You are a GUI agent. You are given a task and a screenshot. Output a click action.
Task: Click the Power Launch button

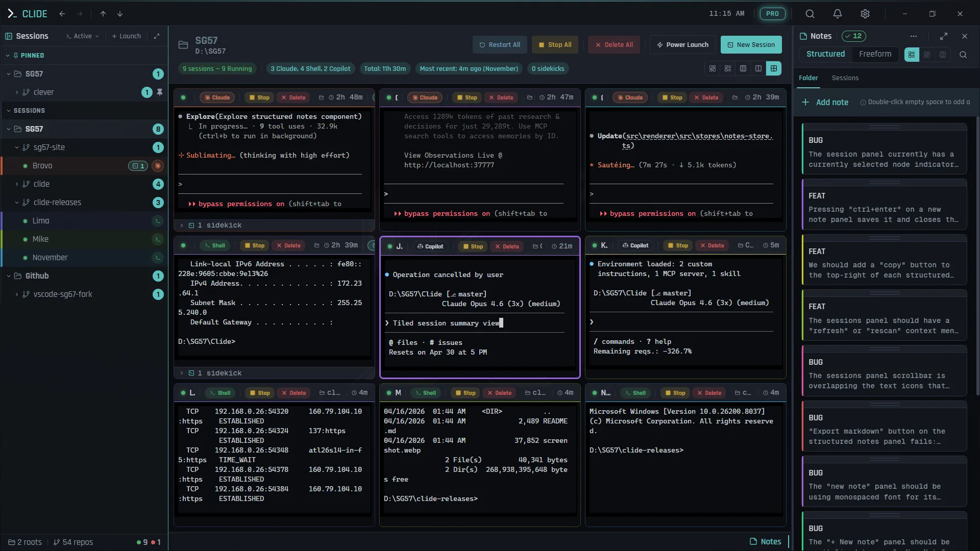[x=682, y=45]
